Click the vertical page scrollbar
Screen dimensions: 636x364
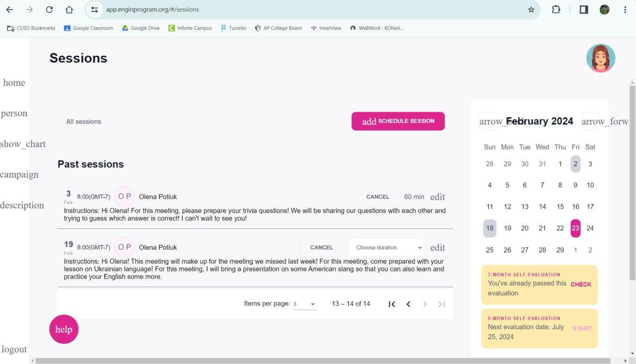pyautogui.click(x=632, y=182)
